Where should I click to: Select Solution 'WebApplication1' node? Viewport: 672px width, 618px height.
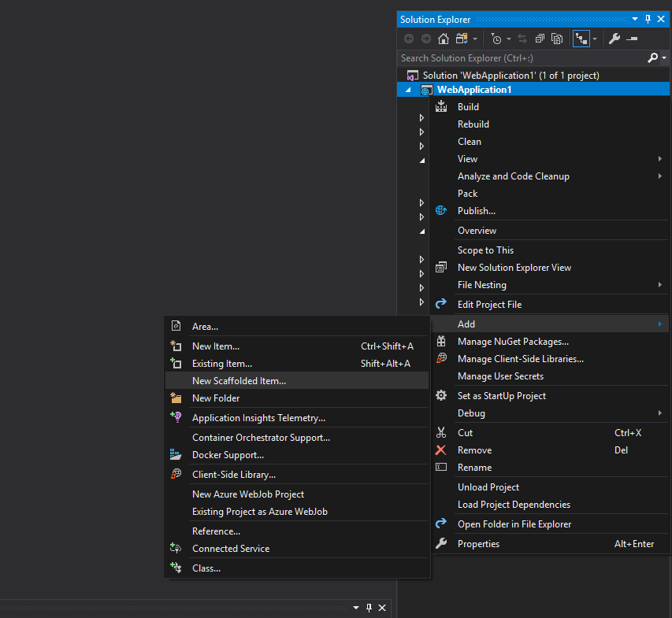click(510, 76)
